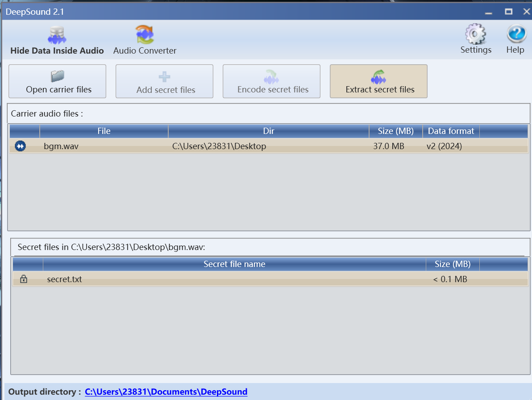This screenshot has width=532, height=400.
Task: Click Open carrier files button text
Action: (x=59, y=90)
